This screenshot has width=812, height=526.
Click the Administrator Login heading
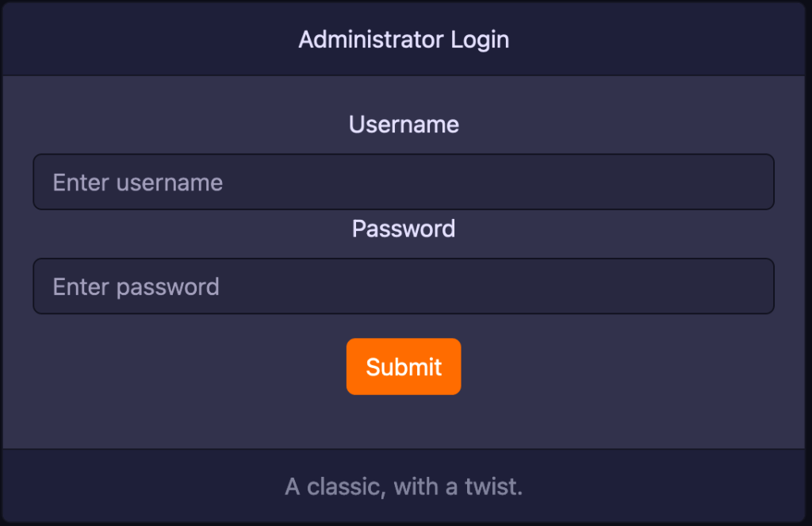click(404, 40)
